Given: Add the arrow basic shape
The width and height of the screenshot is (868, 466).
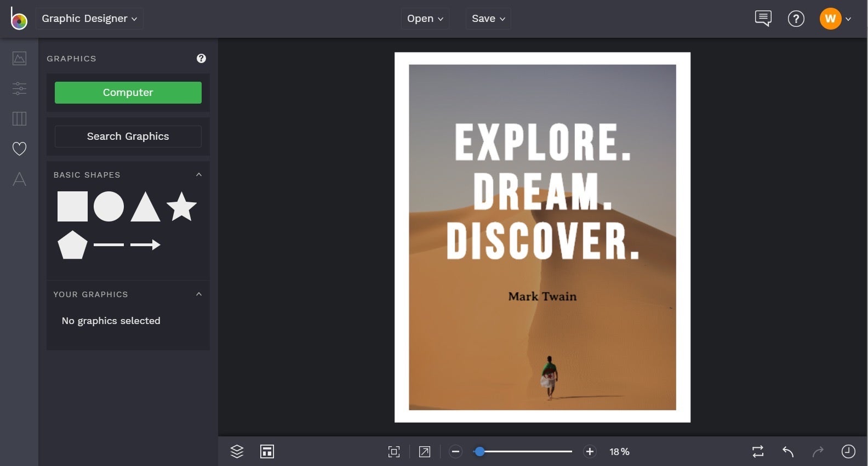Looking at the screenshot, I should tap(145, 245).
